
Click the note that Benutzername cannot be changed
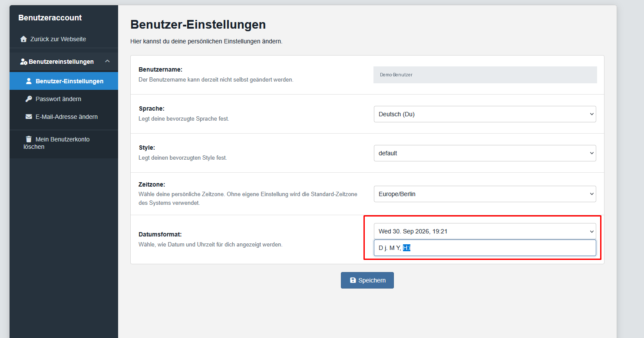(216, 79)
